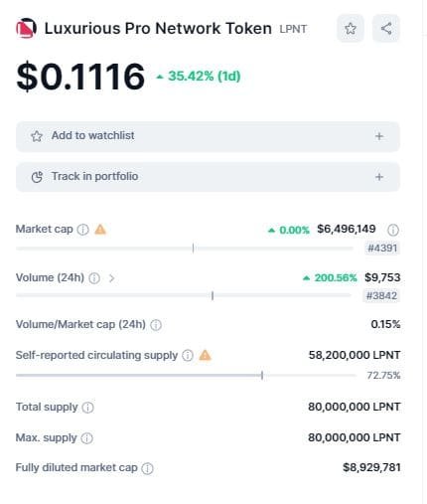The width and height of the screenshot is (427, 504).
Task: Click the 58,200,000 LPNT supply value
Action: pyautogui.click(x=355, y=355)
